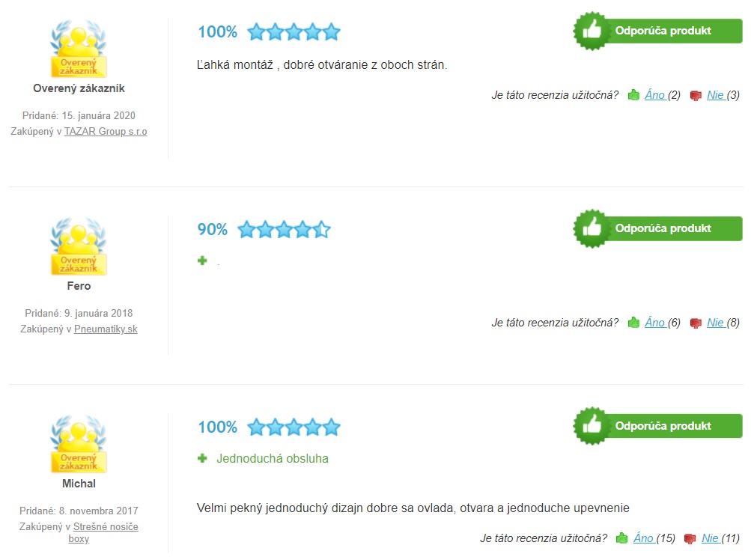
Task: Click Michal's verified customer badge icon
Action: click(79, 444)
